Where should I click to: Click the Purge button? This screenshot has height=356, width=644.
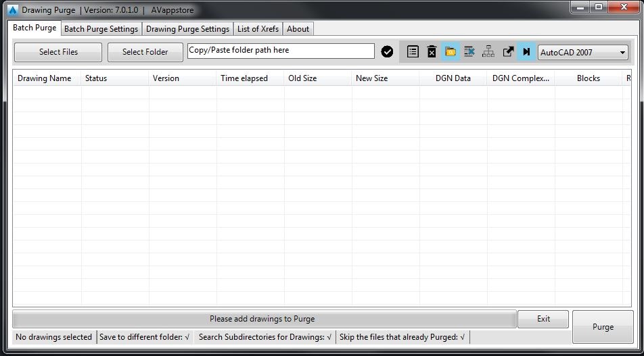coord(603,327)
